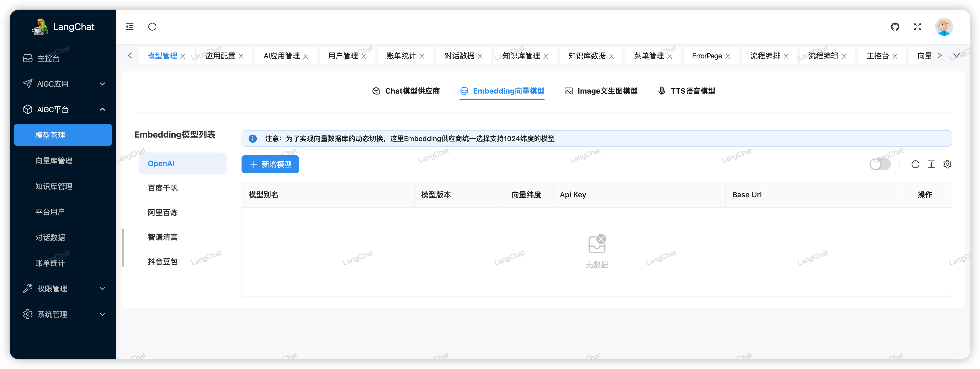This screenshot has height=369, width=980.
Task: Expand the 权限管理 menu
Action: point(63,288)
